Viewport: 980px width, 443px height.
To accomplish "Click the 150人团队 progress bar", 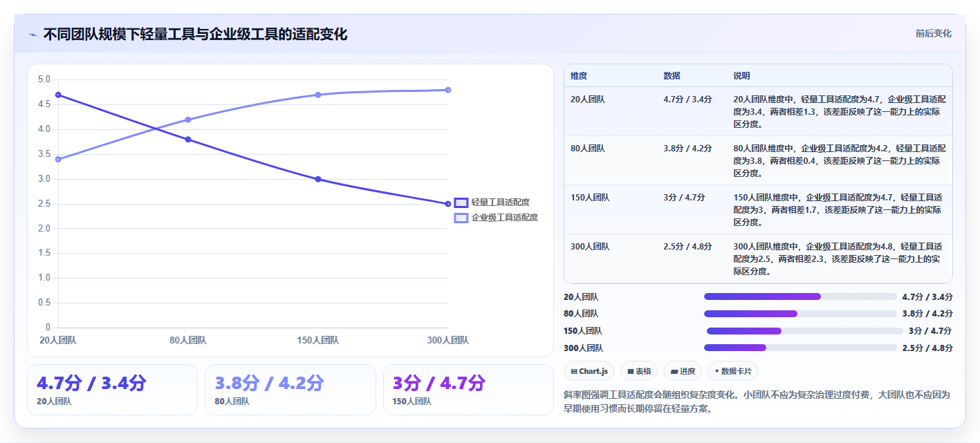I will click(804, 331).
